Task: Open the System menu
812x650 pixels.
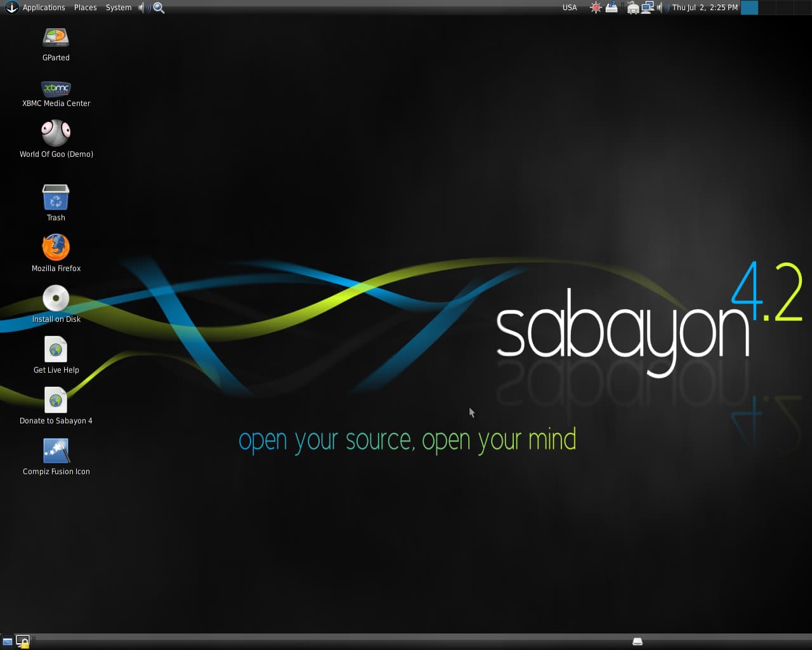Action: pos(118,8)
